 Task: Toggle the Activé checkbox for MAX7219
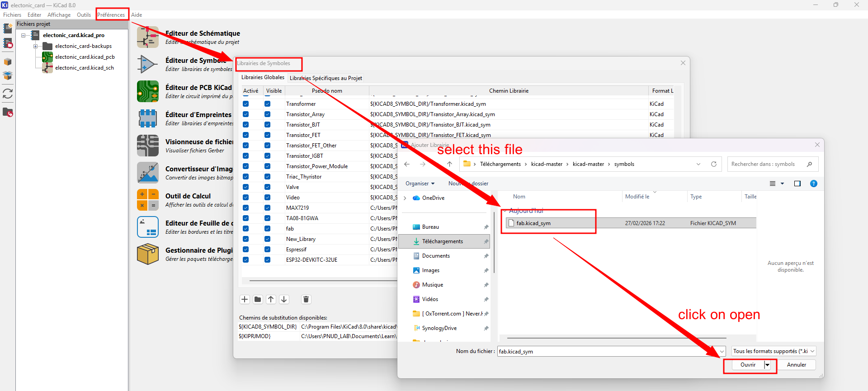245,208
